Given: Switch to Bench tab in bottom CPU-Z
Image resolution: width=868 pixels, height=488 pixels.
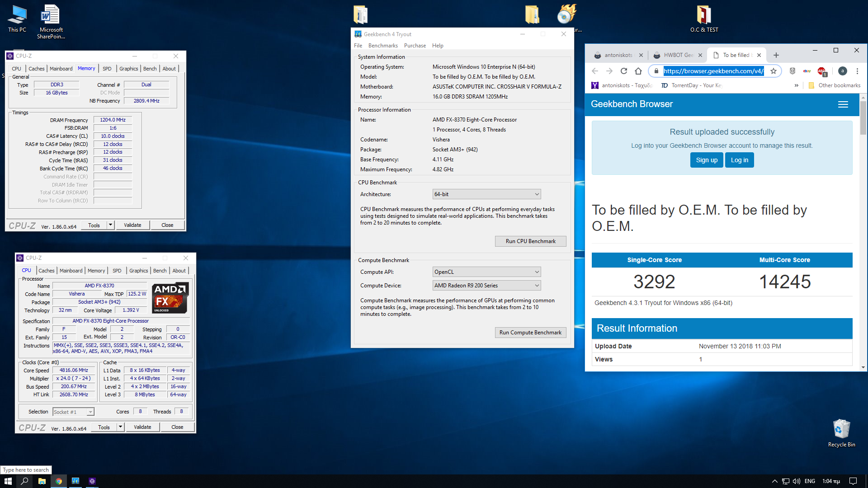Looking at the screenshot, I should [160, 271].
